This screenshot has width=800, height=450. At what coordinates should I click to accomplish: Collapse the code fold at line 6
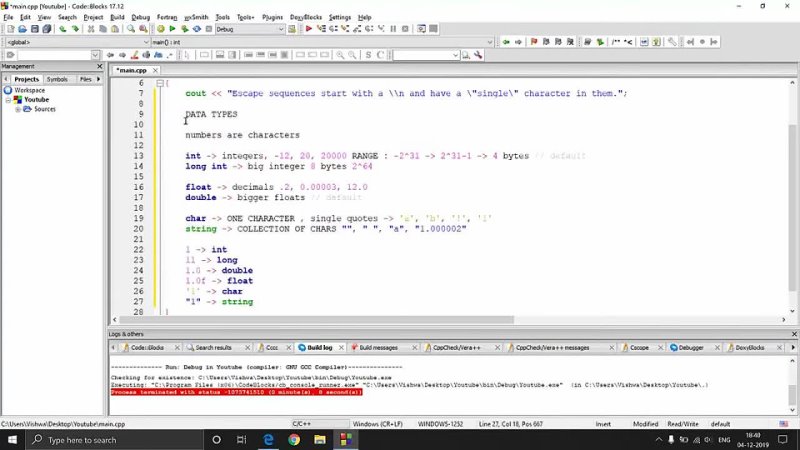click(160, 83)
